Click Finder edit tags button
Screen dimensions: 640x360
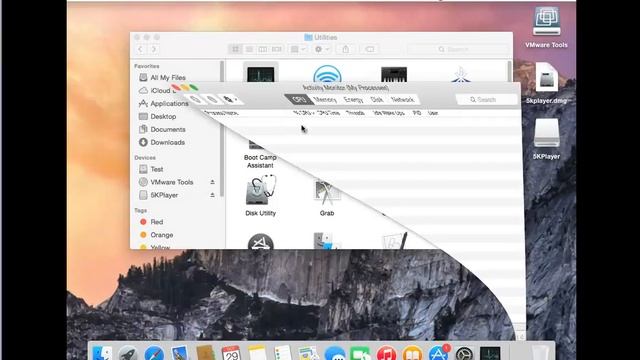click(369, 49)
